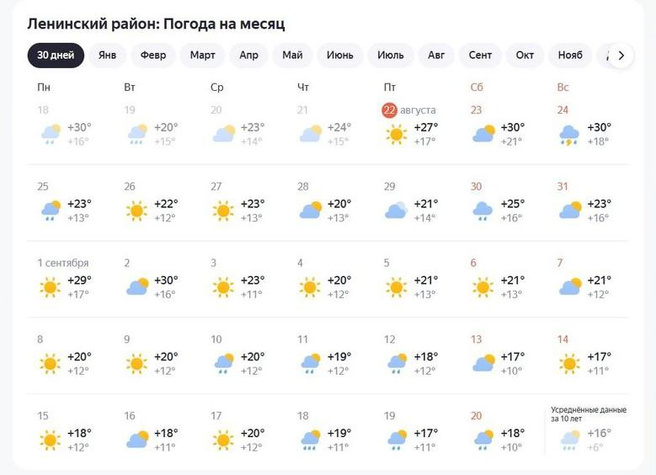Select the Сент month tab
656x475 pixels.
coord(480,55)
